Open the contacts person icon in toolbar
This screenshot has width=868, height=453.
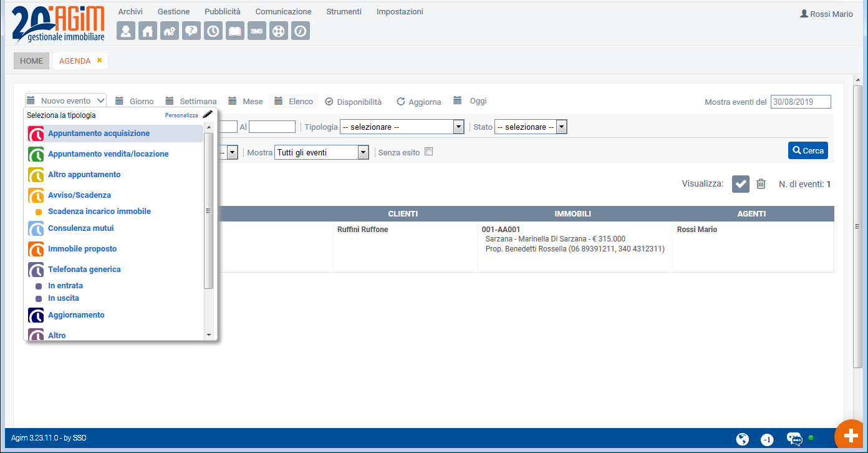pyautogui.click(x=126, y=31)
